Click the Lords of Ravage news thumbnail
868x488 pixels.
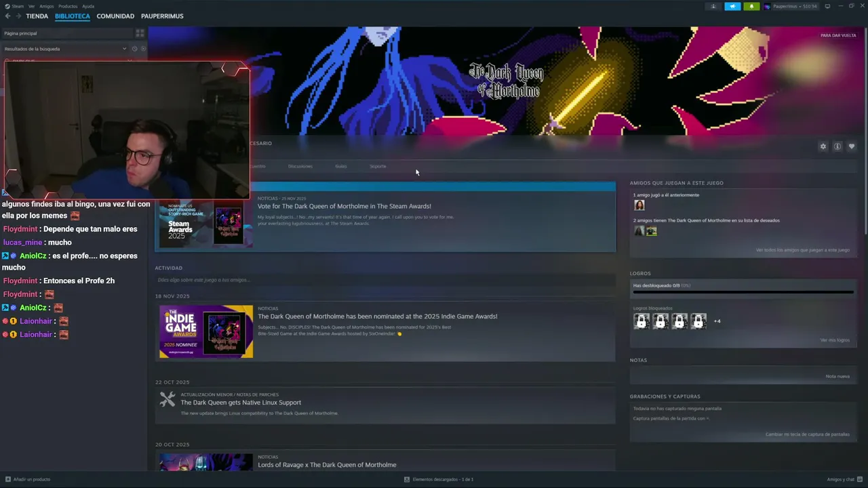tap(206, 462)
